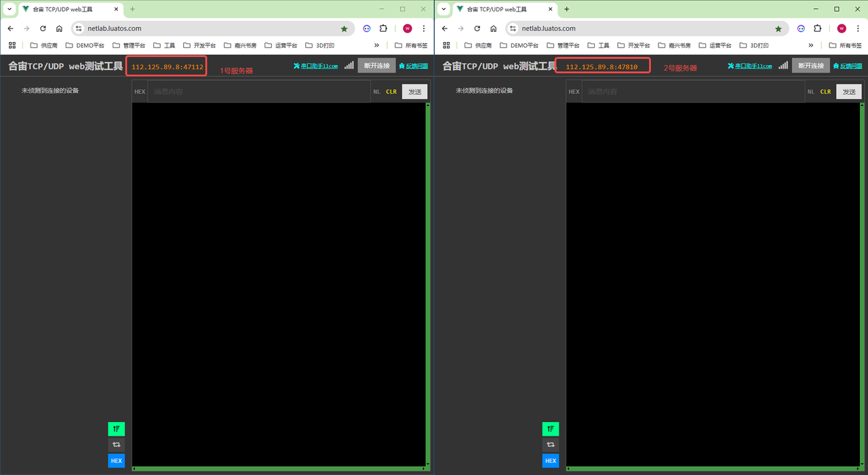The width and height of the screenshot is (868, 475).
Task: Reload the page in the right browser
Action: 477,28
